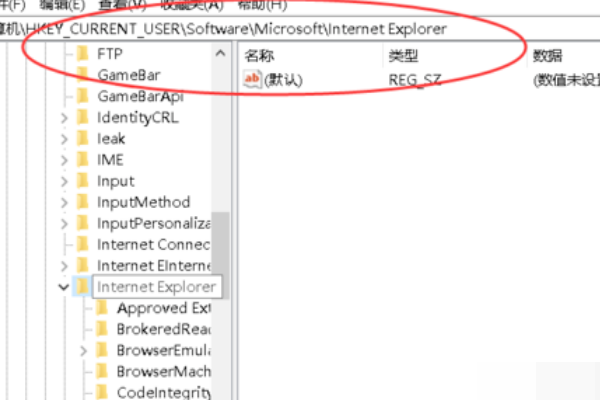The image size is (600, 400).
Task: Click the (数值未设置) data cell
Action: click(x=566, y=80)
